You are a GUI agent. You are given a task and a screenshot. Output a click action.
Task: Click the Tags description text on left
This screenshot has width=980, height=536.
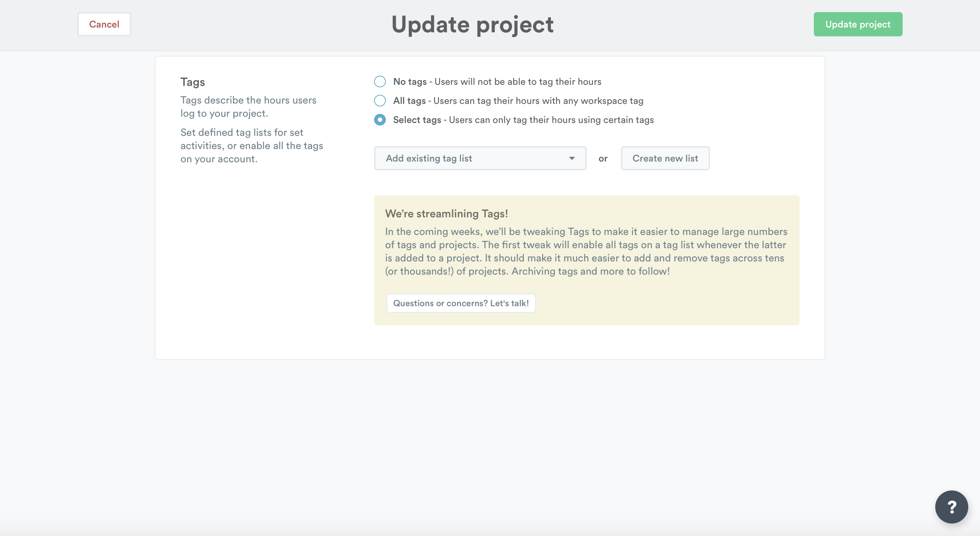click(x=248, y=106)
